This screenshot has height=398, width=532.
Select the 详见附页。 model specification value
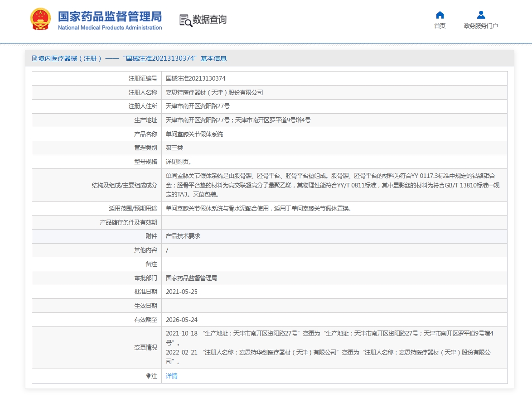pyautogui.click(x=179, y=162)
